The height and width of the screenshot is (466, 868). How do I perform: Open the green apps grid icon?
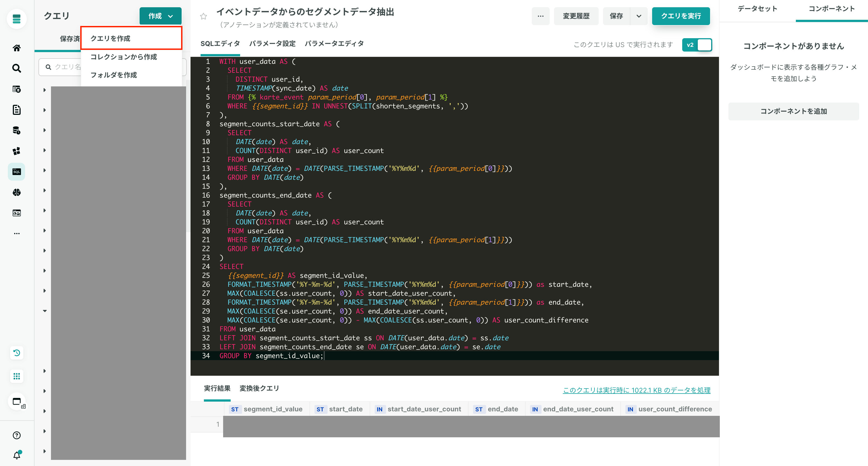point(16,376)
